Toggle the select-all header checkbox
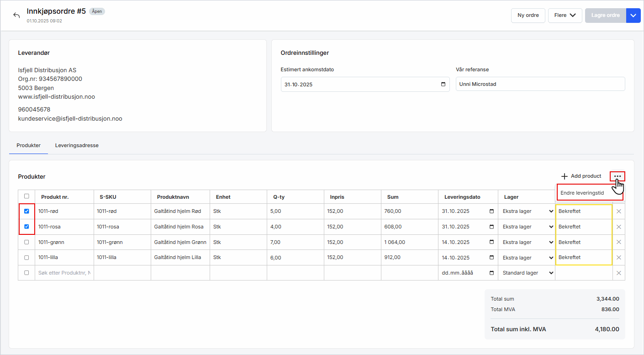This screenshot has width=644, height=355. (26, 196)
